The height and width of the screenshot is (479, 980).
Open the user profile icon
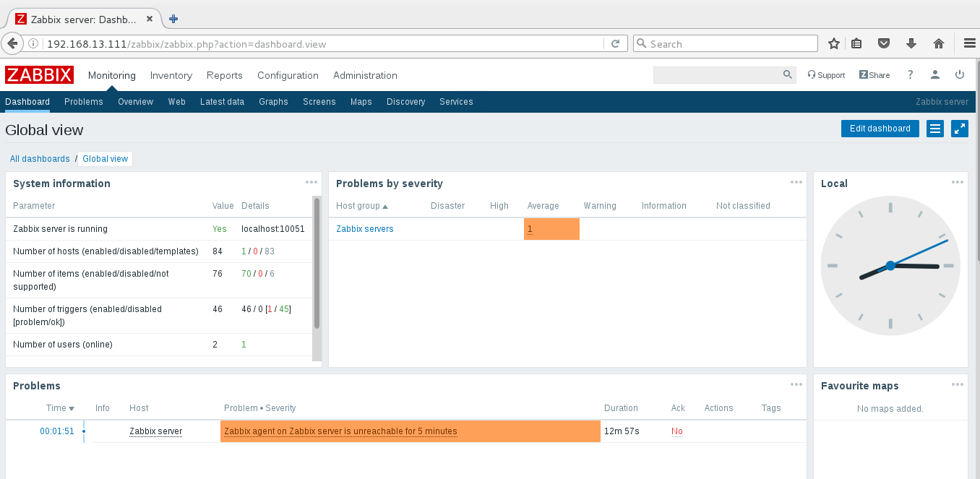(935, 75)
